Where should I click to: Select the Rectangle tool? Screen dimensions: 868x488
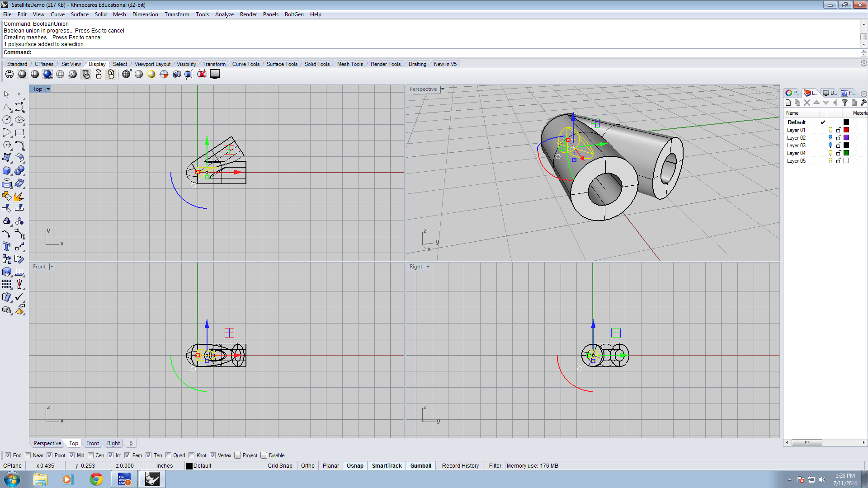pos(19,133)
